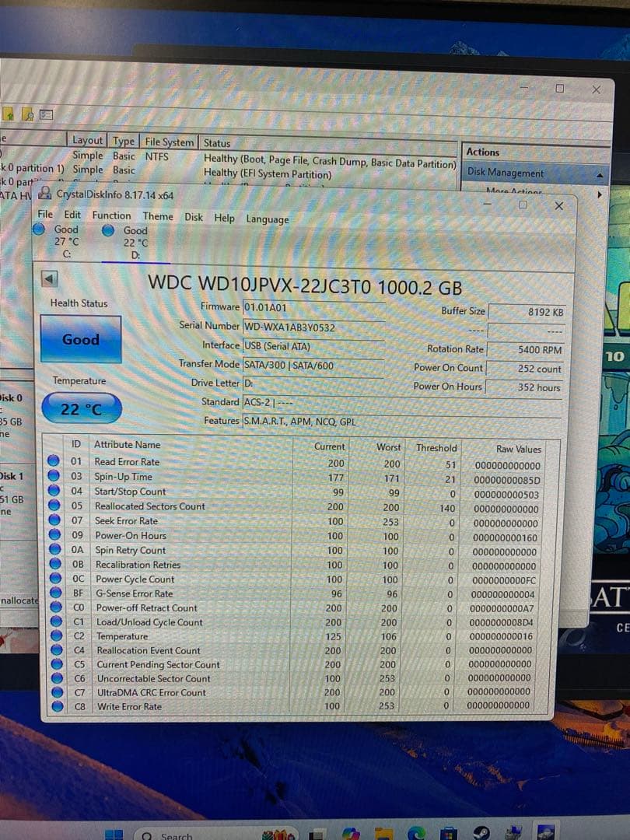Click the status circle for Power-off Retract Count

point(56,607)
